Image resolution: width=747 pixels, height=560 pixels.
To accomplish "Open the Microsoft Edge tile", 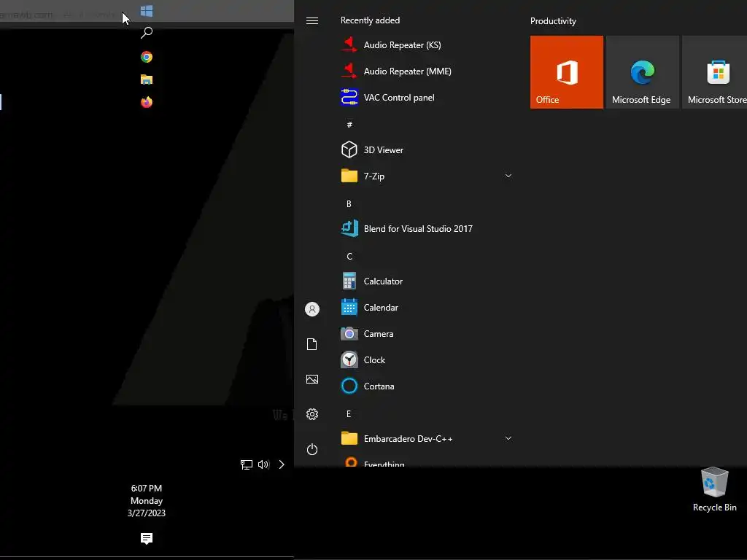I will tap(642, 72).
